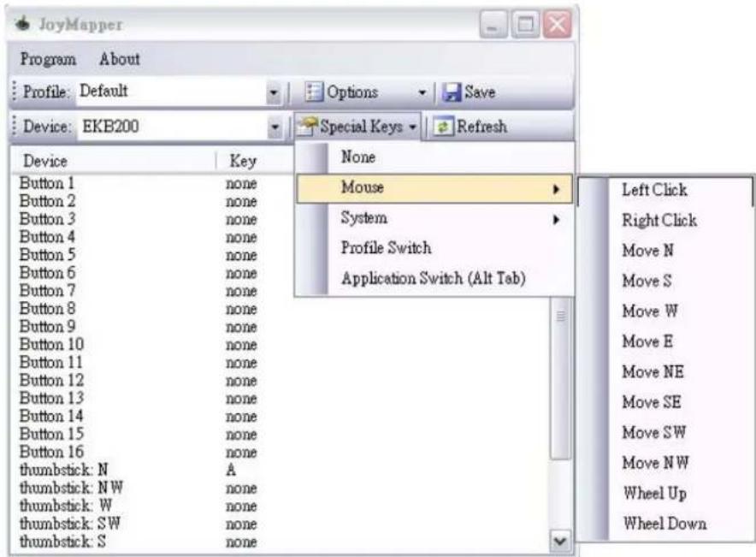Click the Refresh button label

click(x=481, y=127)
